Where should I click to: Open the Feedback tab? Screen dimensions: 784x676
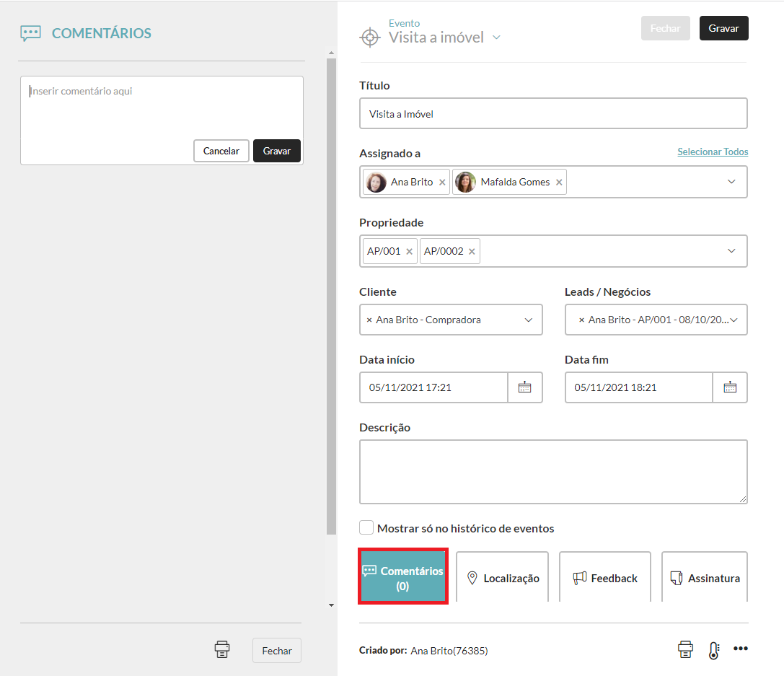605,578
